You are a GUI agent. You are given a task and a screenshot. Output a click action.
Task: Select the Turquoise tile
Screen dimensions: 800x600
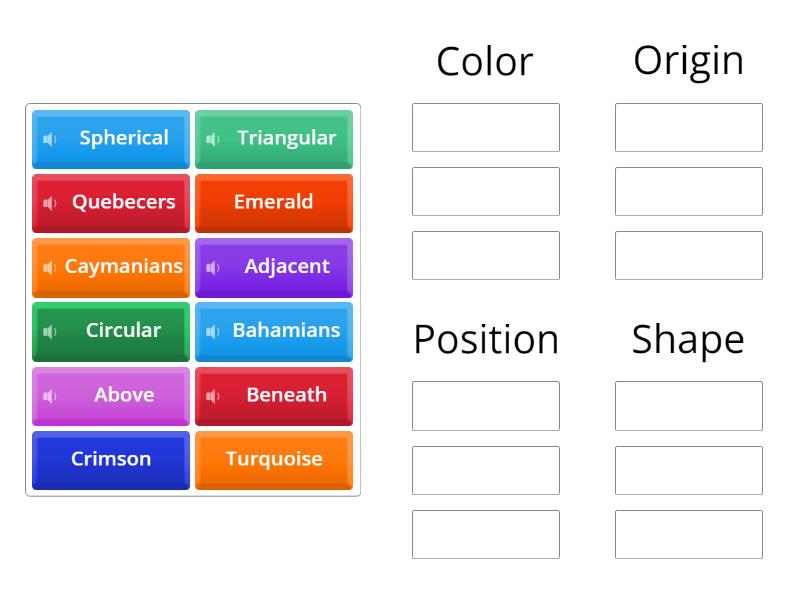pos(274,459)
